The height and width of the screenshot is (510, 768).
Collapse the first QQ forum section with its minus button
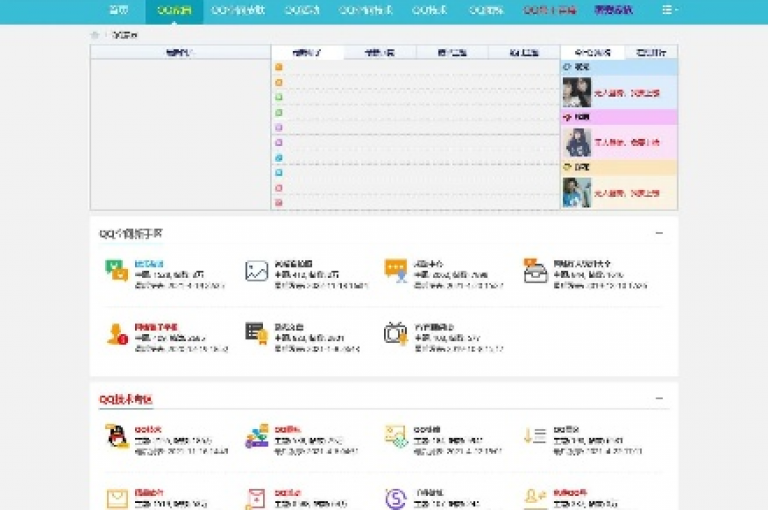pos(659,233)
